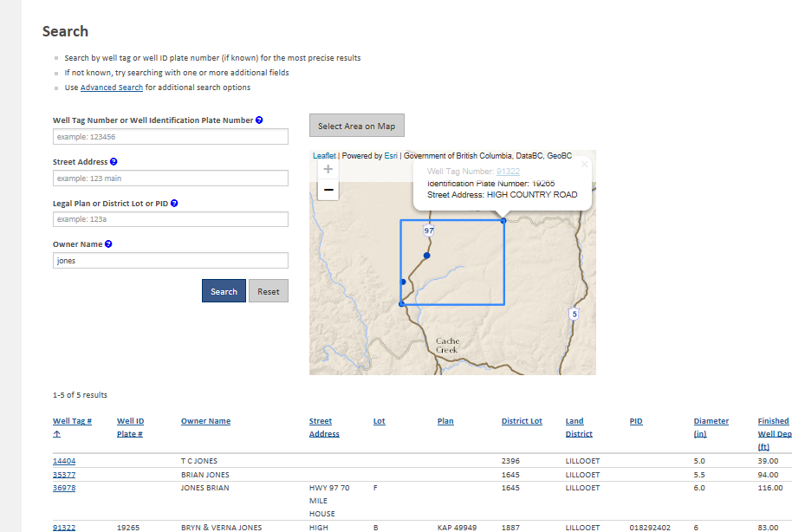
Task: Open help for Street Address field
Action: [113, 161]
